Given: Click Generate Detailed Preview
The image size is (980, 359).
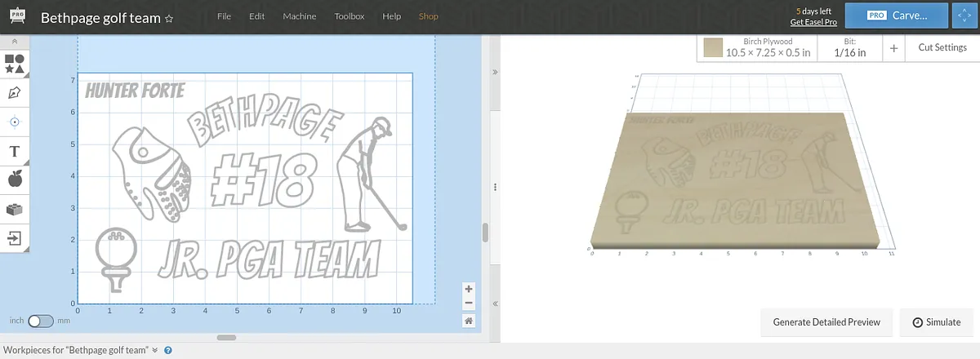Looking at the screenshot, I should (826, 322).
